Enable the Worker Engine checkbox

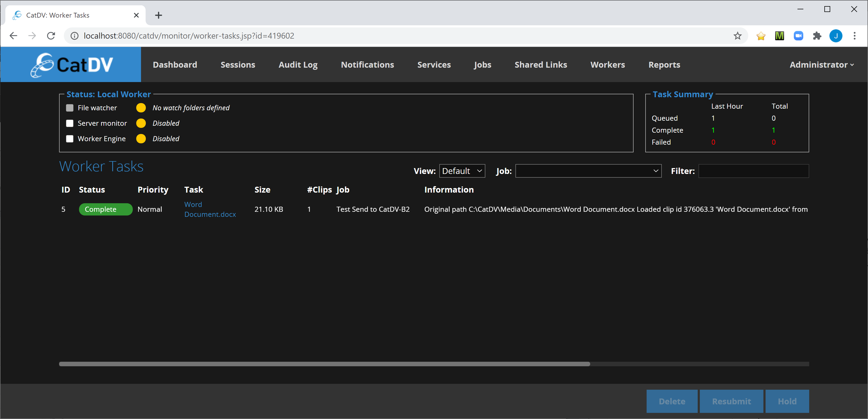(70, 139)
